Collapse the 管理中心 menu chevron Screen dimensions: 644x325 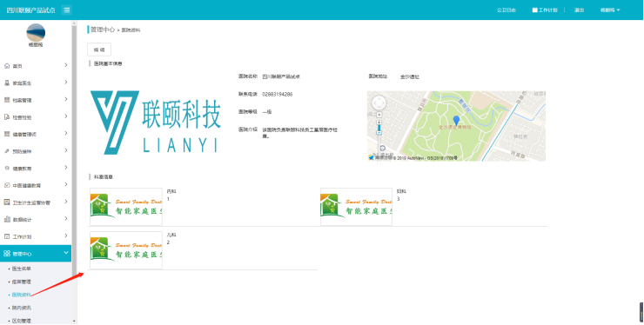pos(66,253)
